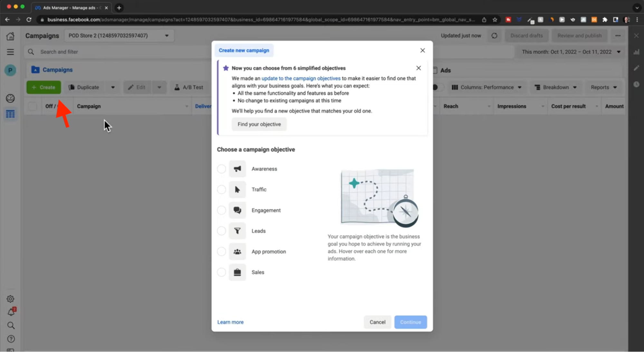Click the green Create button
Screen dimensions: 644x352
click(43, 87)
